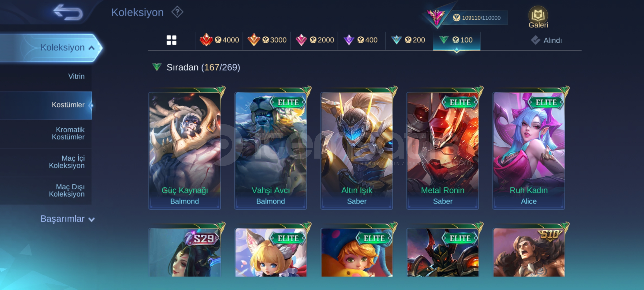Filter by the purple 400 gem tier
The height and width of the screenshot is (290, 644).
click(360, 40)
